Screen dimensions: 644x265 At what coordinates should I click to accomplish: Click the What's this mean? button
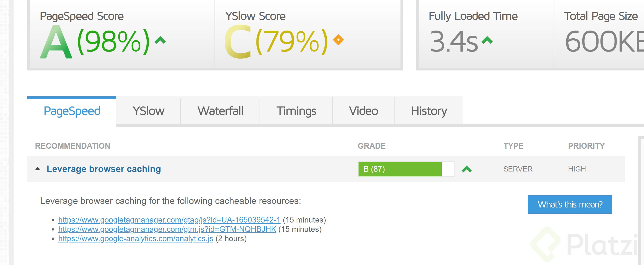(x=570, y=204)
